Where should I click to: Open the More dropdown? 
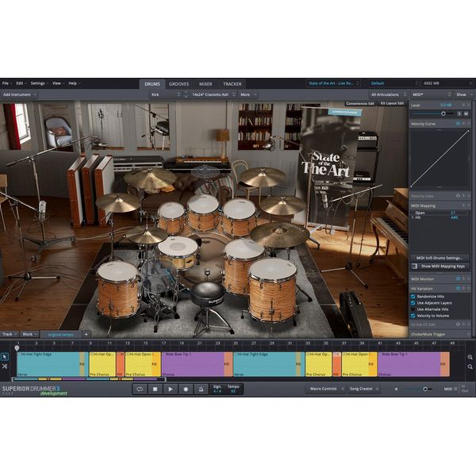pyautogui.click(x=248, y=94)
